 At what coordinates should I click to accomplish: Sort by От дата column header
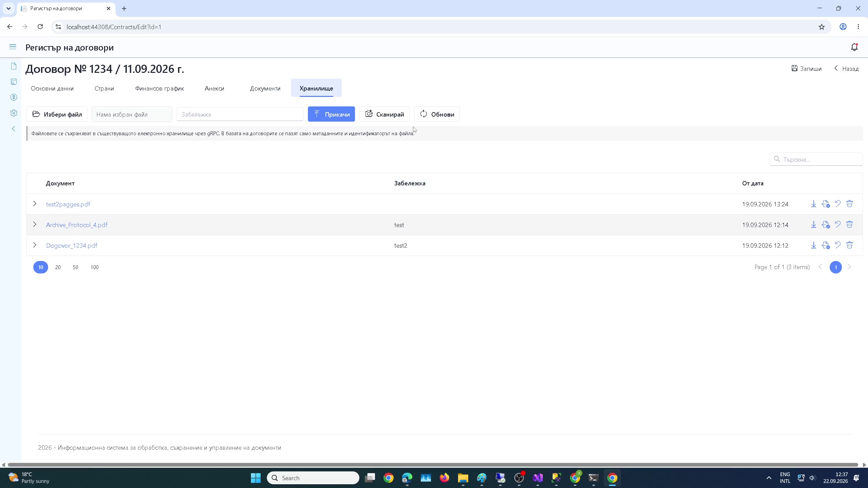point(753,183)
